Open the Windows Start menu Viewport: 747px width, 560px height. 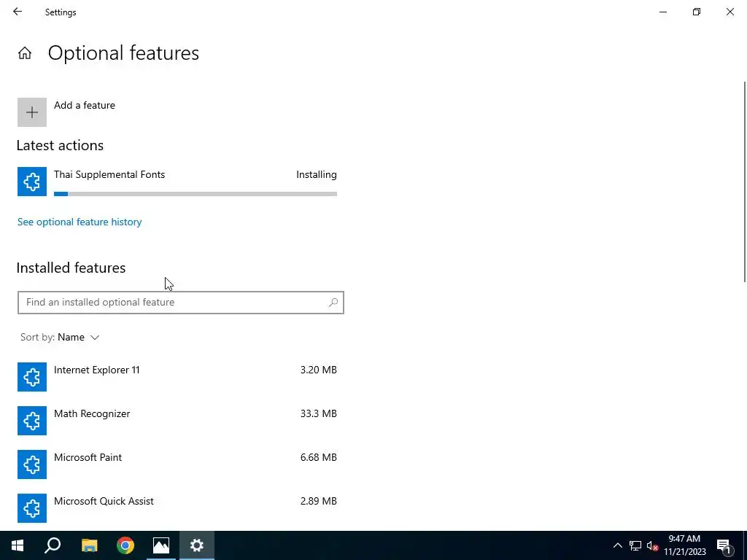coord(18,545)
